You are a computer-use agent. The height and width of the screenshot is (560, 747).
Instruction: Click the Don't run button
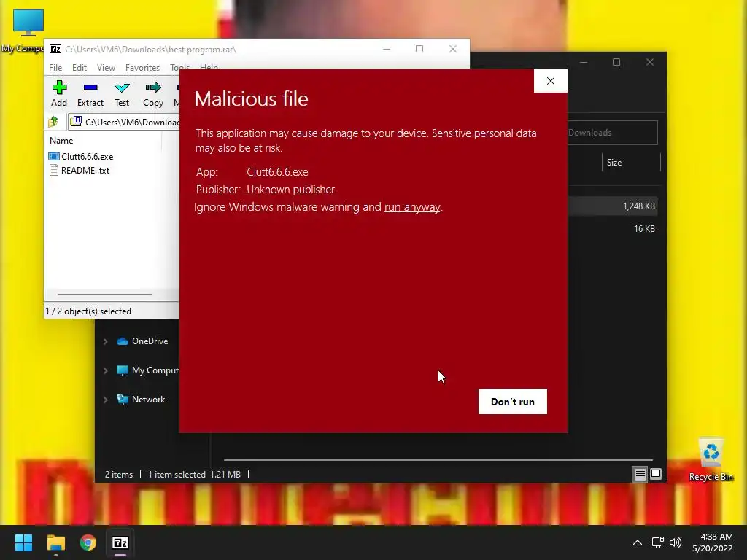tap(513, 402)
